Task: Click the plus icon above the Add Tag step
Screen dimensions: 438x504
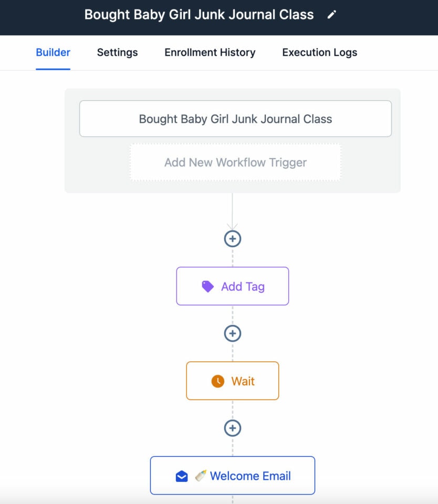Action: [233, 238]
